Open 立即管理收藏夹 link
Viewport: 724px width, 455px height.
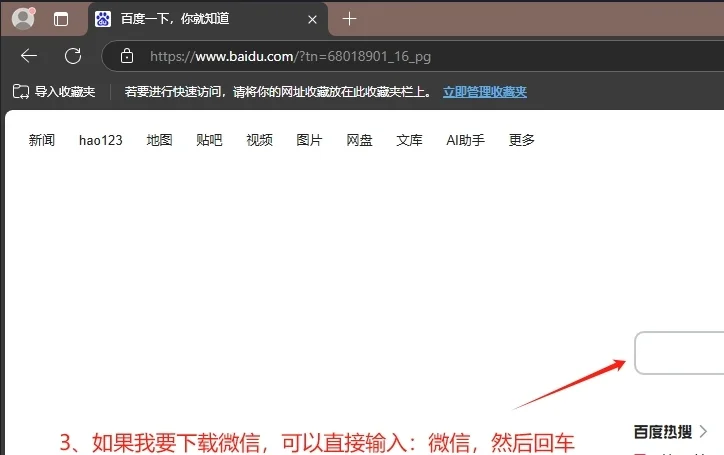click(485, 91)
